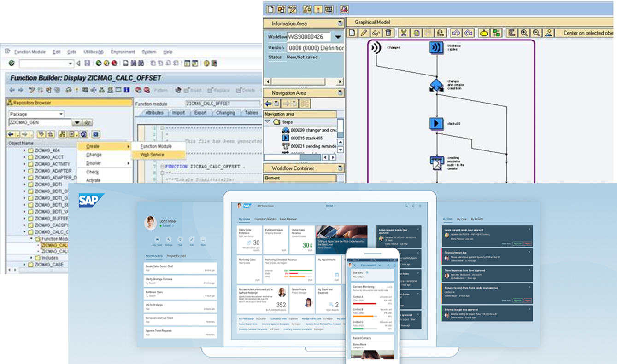The width and height of the screenshot is (617, 364).
Task: Collapse the Steps folder in Navigation area
Action: pyautogui.click(x=268, y=122)
